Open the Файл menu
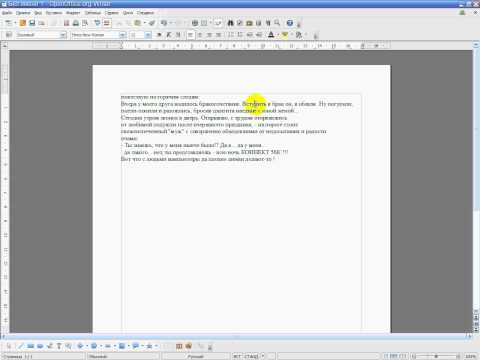The height and width of the screenshot is (360, 480). click(7, 13)
